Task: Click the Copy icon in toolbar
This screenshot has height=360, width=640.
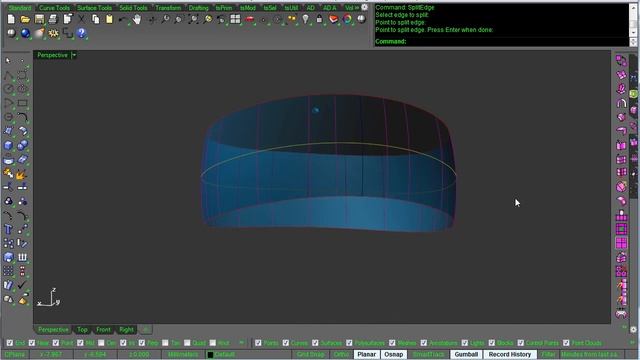Action: pos(96,19)
